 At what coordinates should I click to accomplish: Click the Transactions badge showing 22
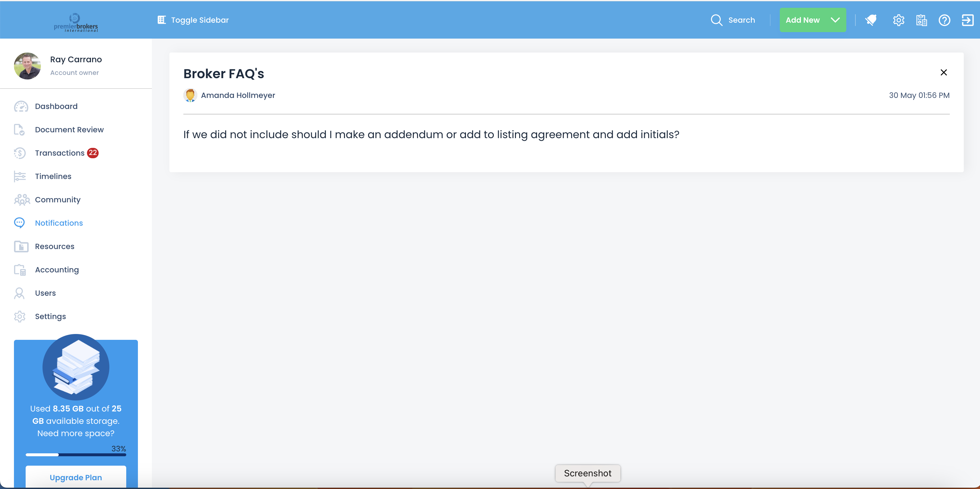point(93,153)
